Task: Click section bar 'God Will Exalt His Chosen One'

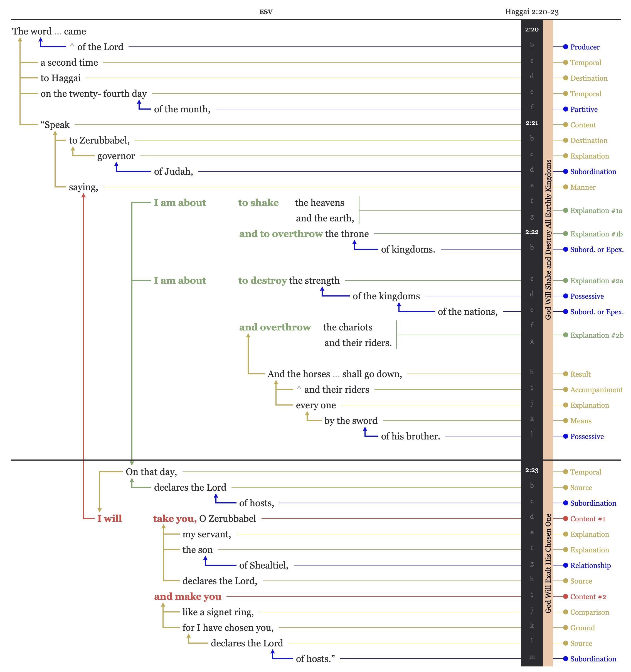Action: [x=548, y=563]
